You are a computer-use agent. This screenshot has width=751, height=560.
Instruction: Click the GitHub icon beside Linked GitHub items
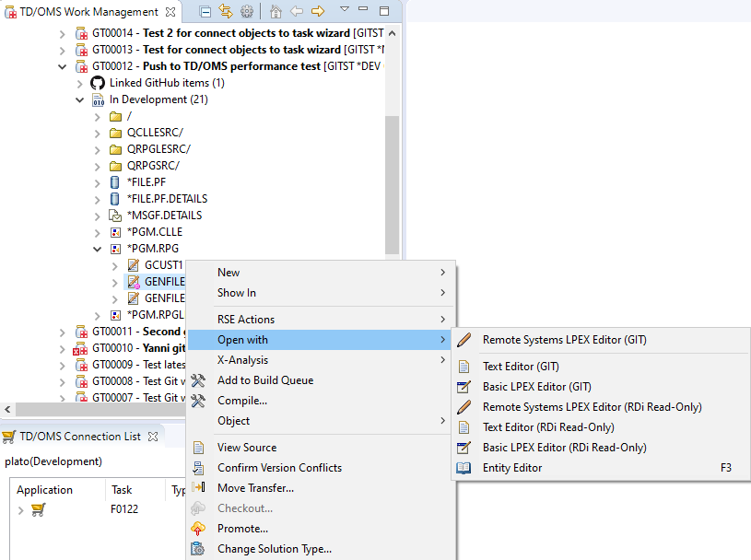coord(98,83)
